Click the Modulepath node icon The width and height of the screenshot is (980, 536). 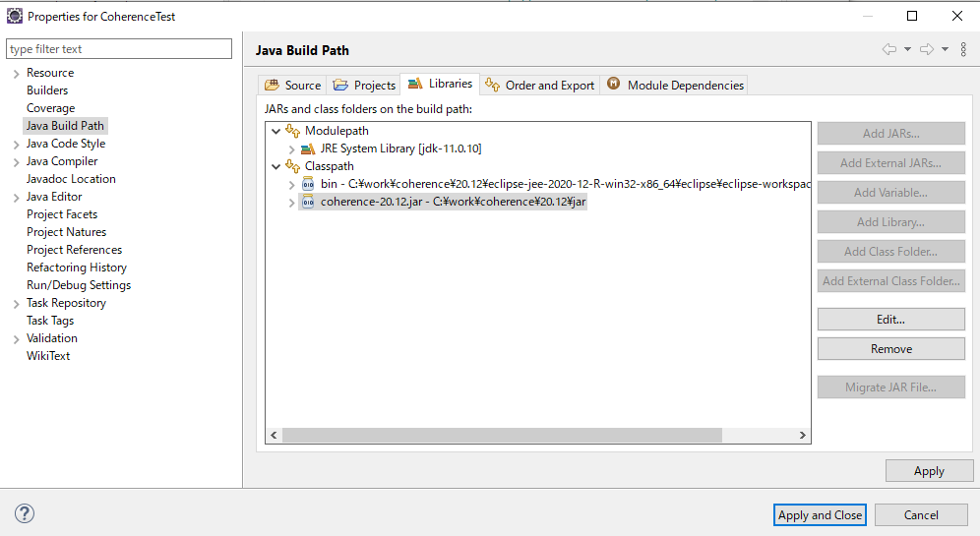tap(292, 131)
